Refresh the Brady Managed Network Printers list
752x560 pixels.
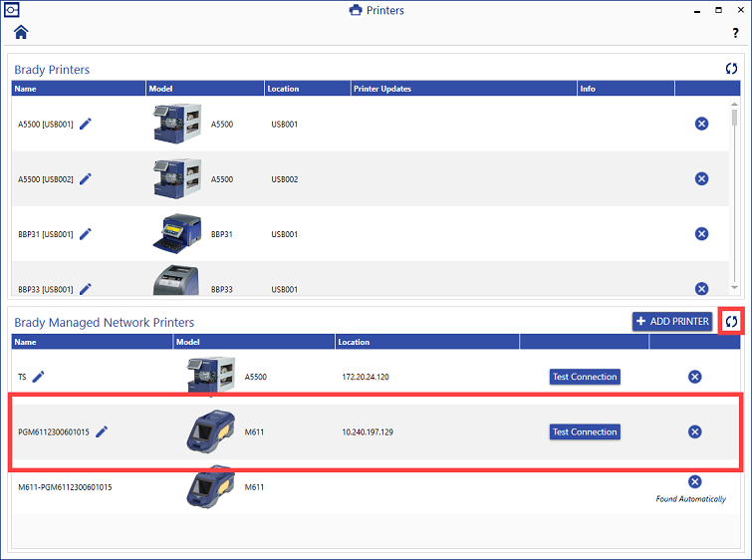click(731, 321)
